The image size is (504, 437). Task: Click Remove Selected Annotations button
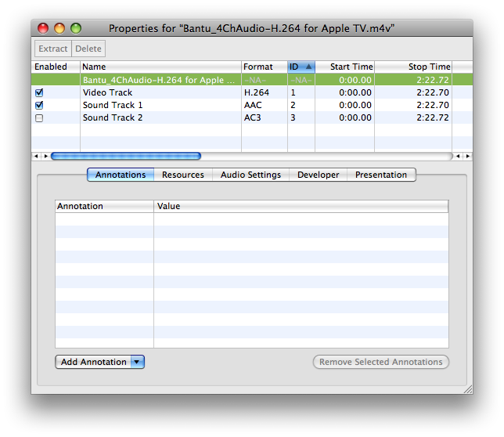click(381, 362)
